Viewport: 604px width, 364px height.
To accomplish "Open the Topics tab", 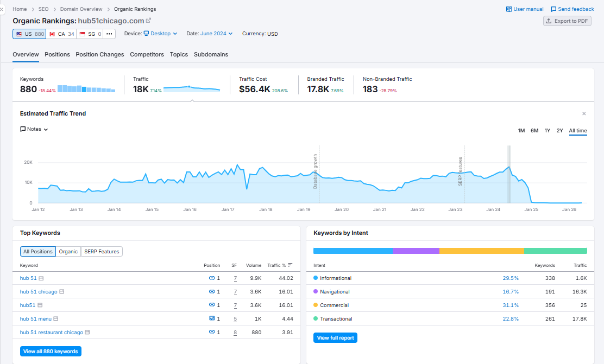I will pyautogui.click(x=179, y=54).
